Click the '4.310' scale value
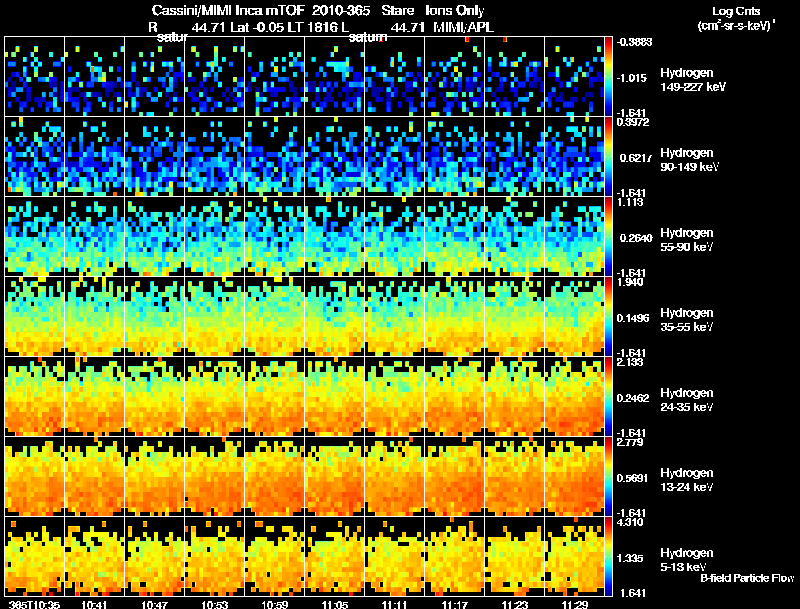The image size is (800, 609). pos(630,522)
